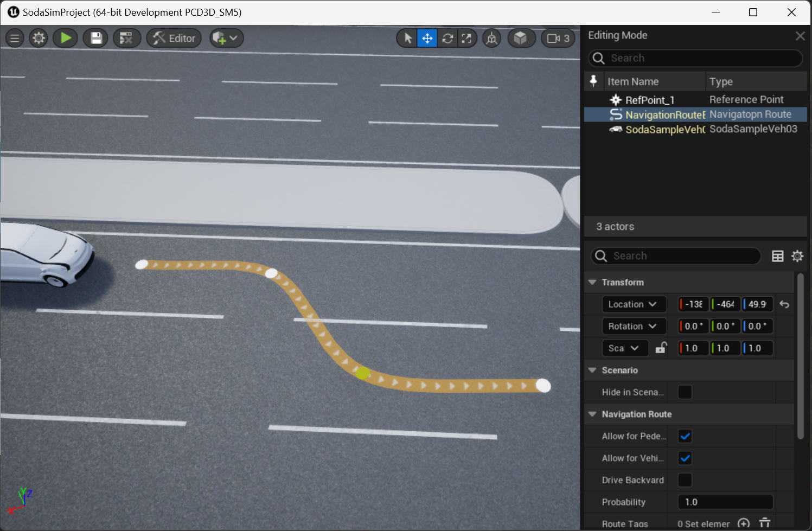Open the cube view mode button
Viewport: 812px width, 531px height.
tap(521, 39)
